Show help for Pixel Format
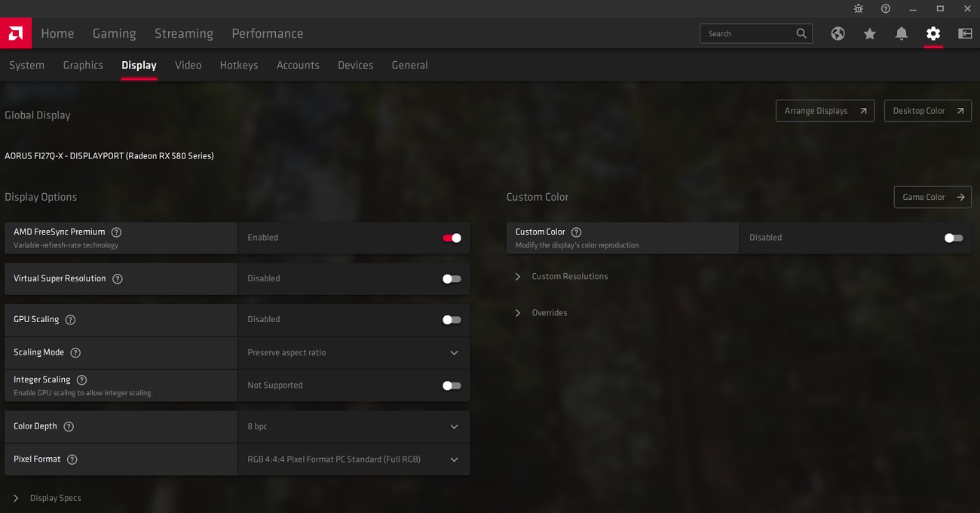 (72, 459)
